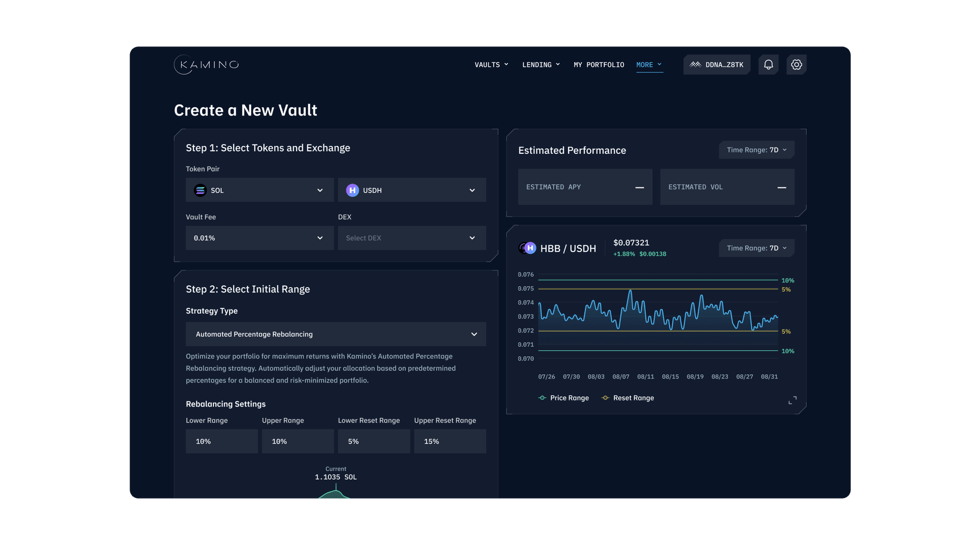This screenshot has width=980, height=545.
Task: Expand the price chart to fullscreen
Action: coord(792,400)
